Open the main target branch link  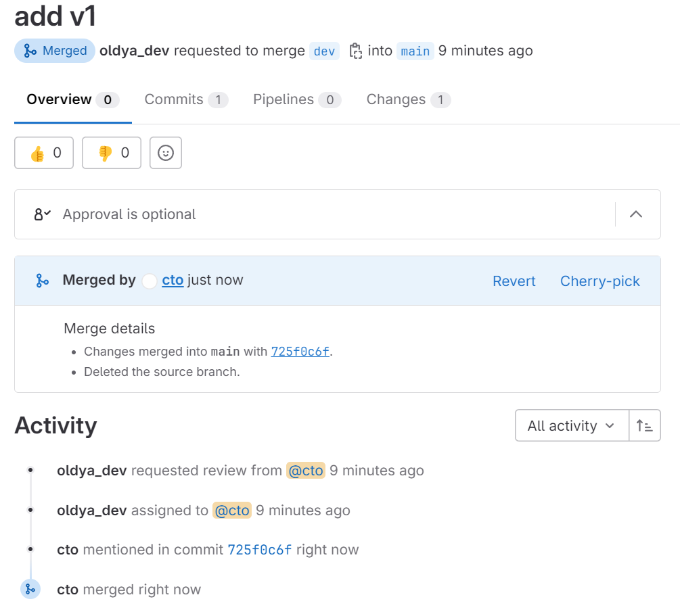(x=415, y=51)
